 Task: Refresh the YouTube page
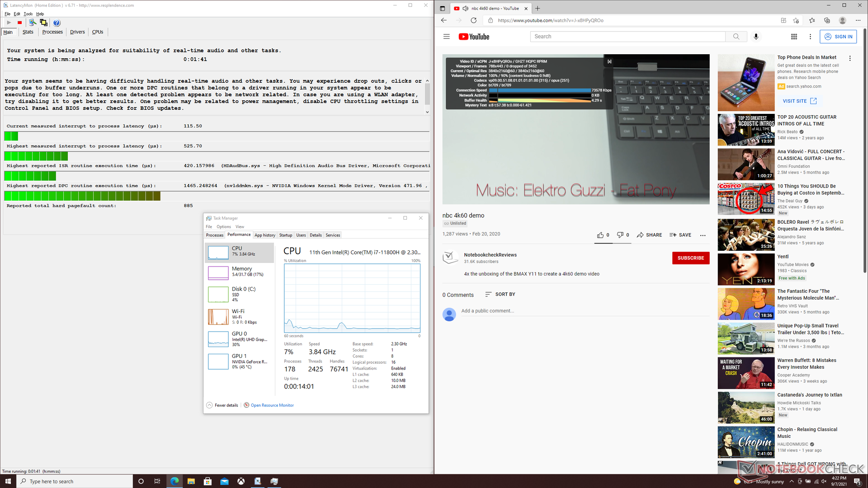[473, 20]
